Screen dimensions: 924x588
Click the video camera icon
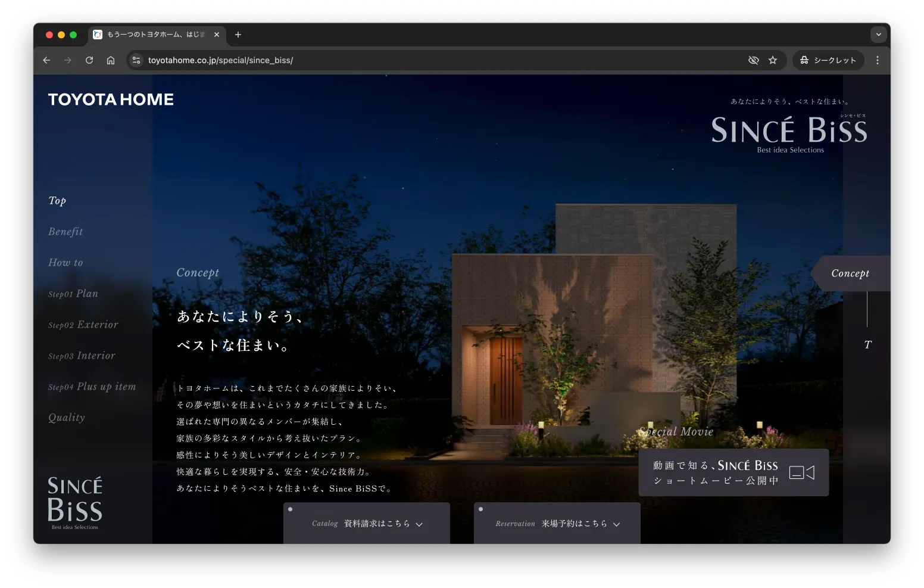tap(802, 472)
